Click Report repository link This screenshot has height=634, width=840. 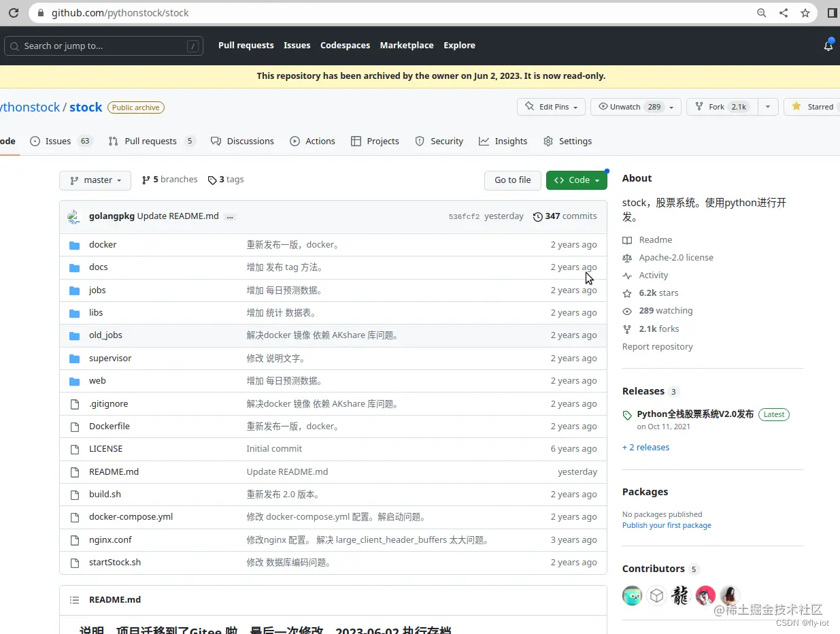pos(658,347)
